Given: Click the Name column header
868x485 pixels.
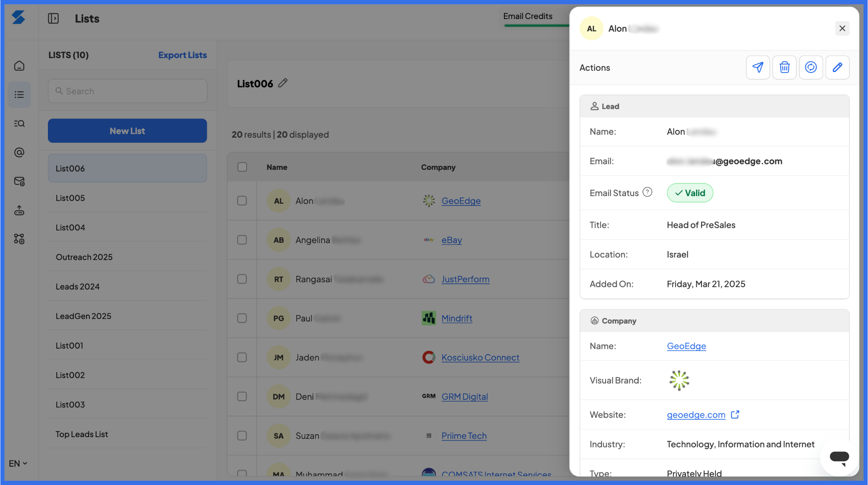Looking at the screenshot, I should pos(277,167).
